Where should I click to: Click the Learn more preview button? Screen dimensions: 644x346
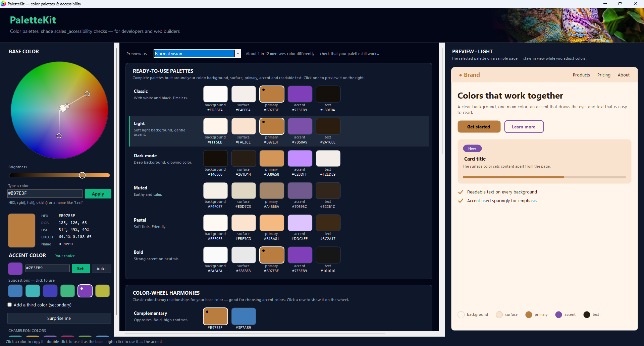(524, 127)
